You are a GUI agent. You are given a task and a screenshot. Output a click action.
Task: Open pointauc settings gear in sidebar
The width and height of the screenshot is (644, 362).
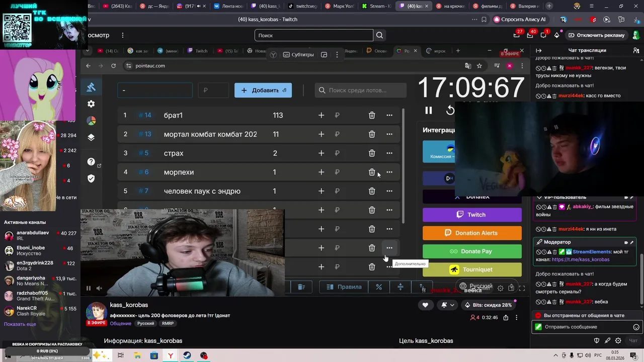pyautogui.click(x=91, y=104)
